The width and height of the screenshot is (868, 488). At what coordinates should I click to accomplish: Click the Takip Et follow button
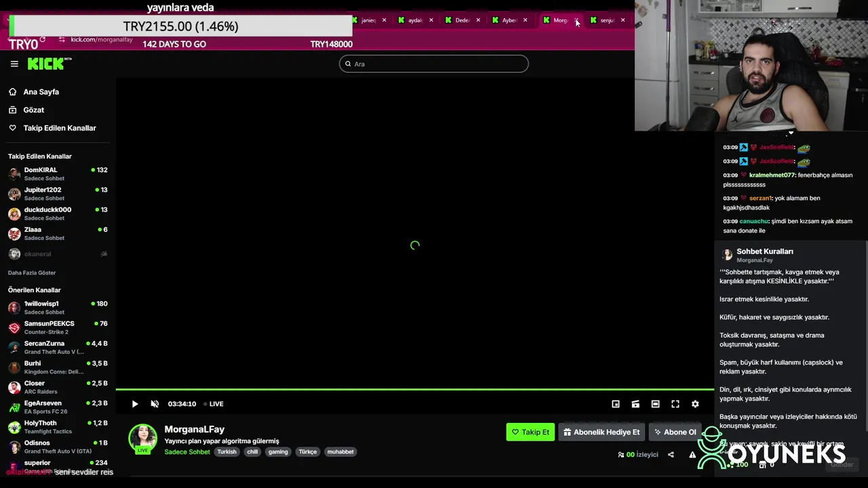(x=530, y=432)
